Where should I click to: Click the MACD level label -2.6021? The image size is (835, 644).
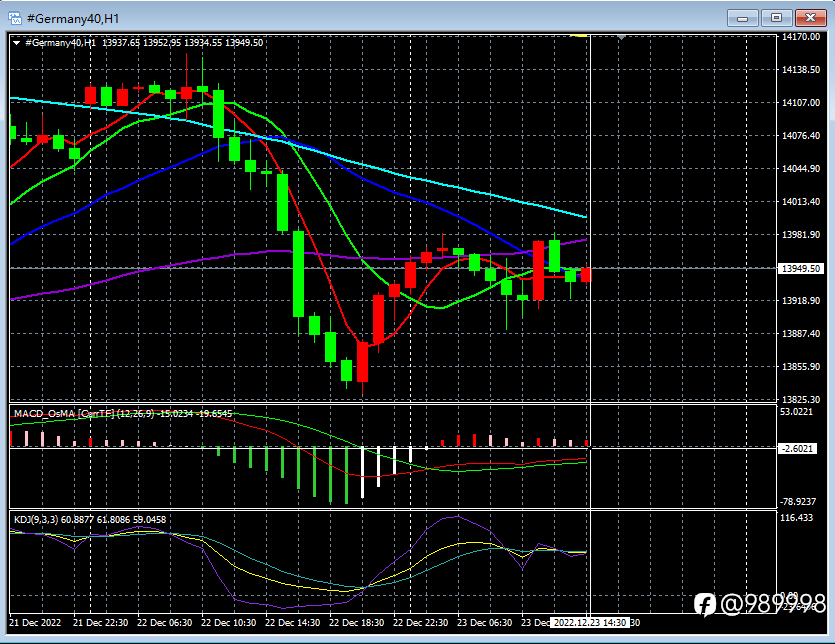[x=797, y=449]
